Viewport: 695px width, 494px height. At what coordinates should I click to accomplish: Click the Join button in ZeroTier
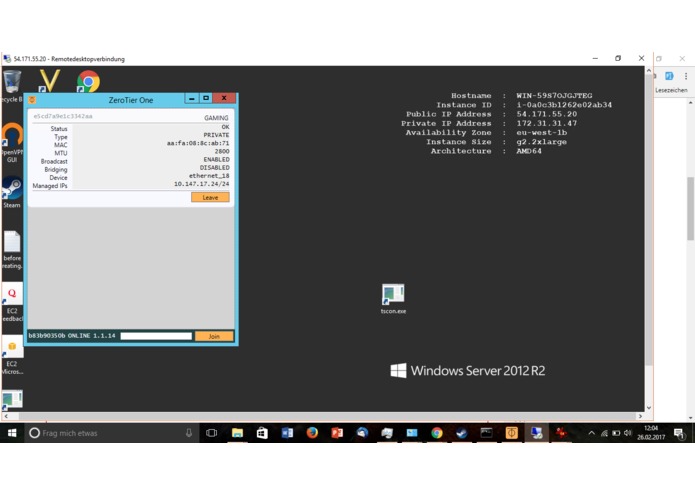[214, 336]
